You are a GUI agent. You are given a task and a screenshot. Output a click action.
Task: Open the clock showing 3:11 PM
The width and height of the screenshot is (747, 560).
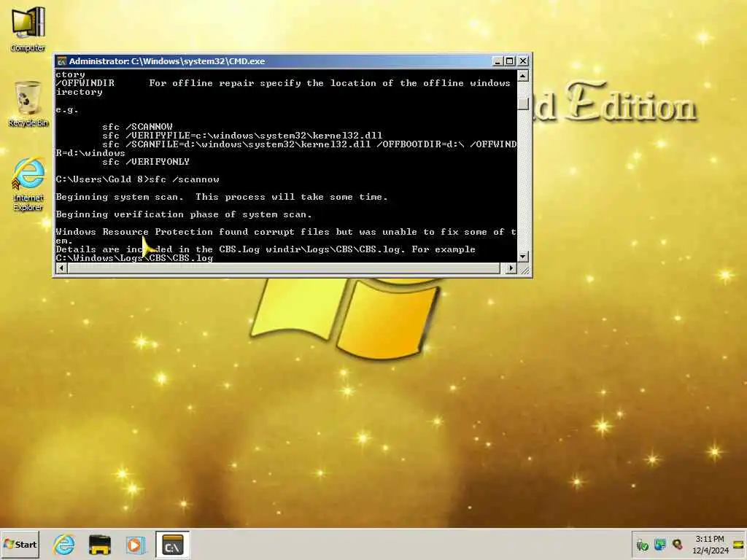(x=710, y=544)
